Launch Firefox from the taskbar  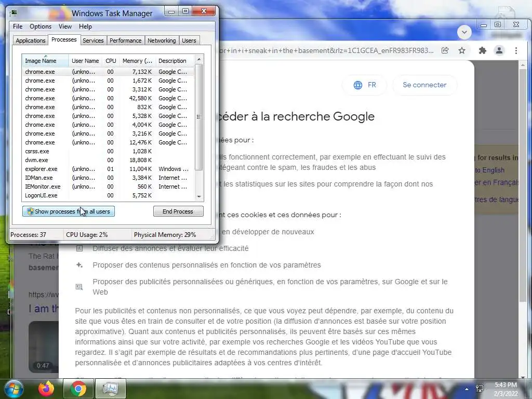46,389
